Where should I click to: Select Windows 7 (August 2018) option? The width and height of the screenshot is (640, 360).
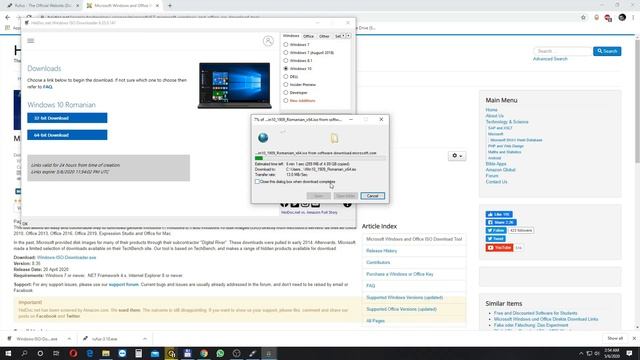point(286,53)
